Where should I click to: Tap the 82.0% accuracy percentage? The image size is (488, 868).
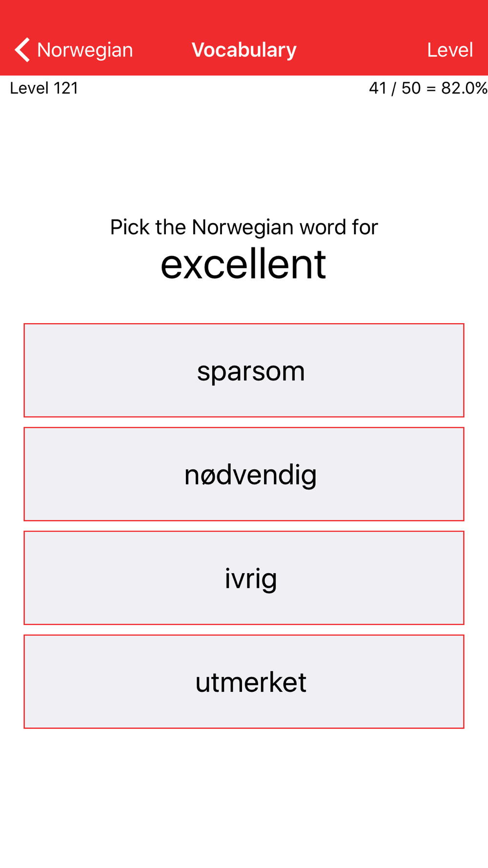coord(464,88)
